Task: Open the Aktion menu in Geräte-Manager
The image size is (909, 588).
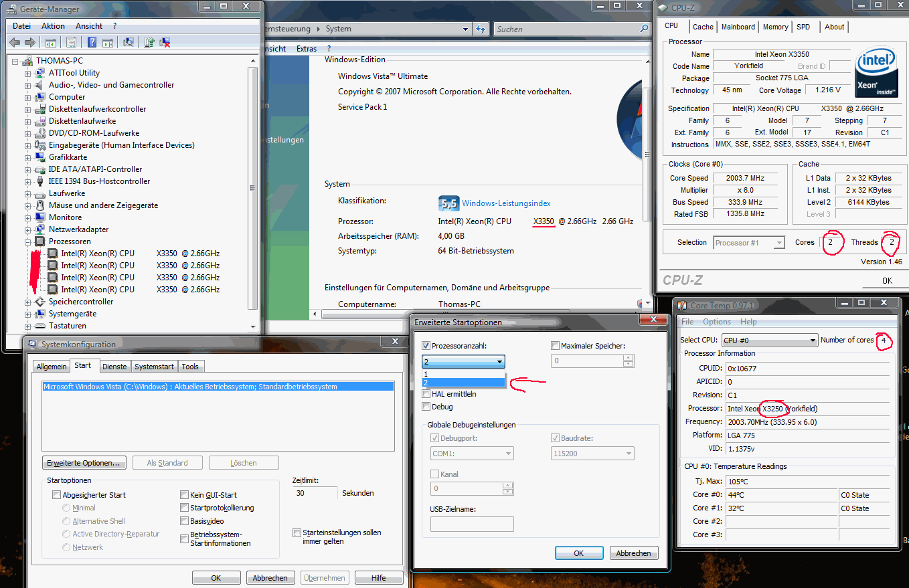Action: 54,26
